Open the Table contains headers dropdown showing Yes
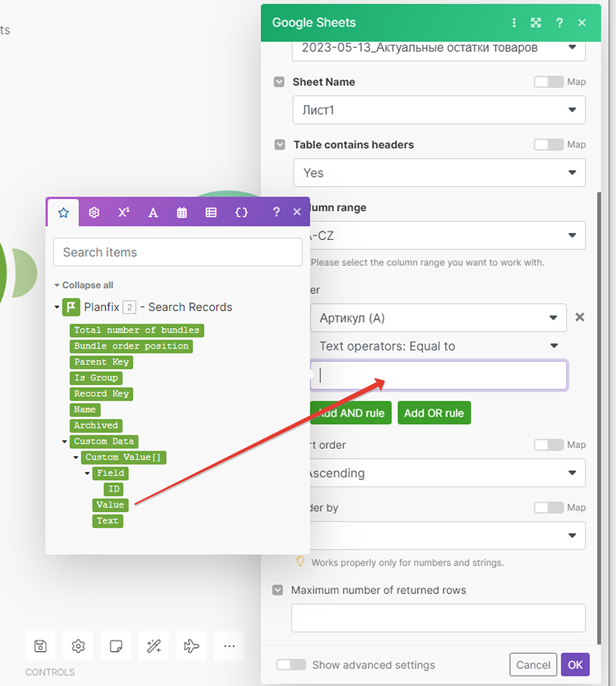 tap(439, 173)
